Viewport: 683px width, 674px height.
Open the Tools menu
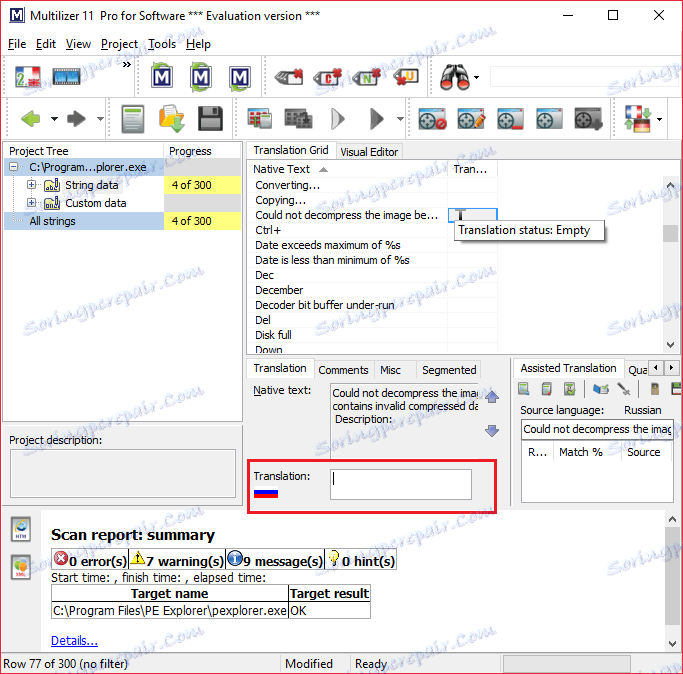coord(162,44)
